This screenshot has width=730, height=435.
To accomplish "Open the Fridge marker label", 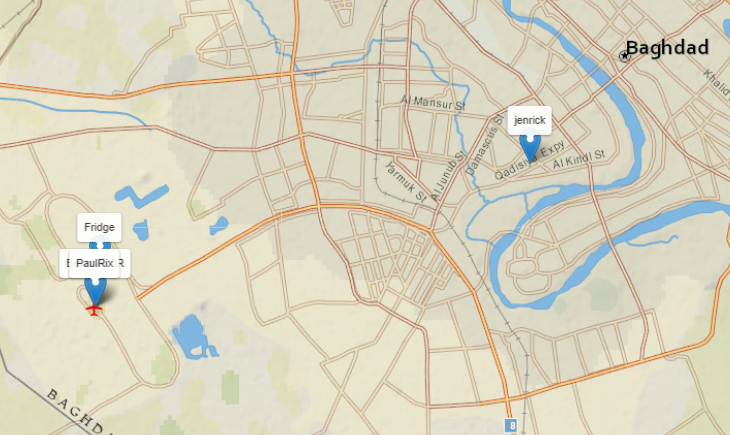I will click(99, 227).
